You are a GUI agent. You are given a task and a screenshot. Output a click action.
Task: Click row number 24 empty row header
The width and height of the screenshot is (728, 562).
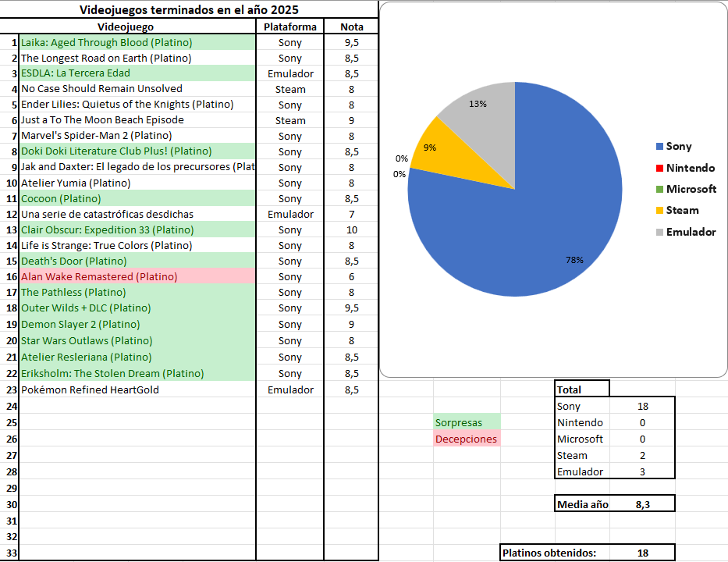11,406
